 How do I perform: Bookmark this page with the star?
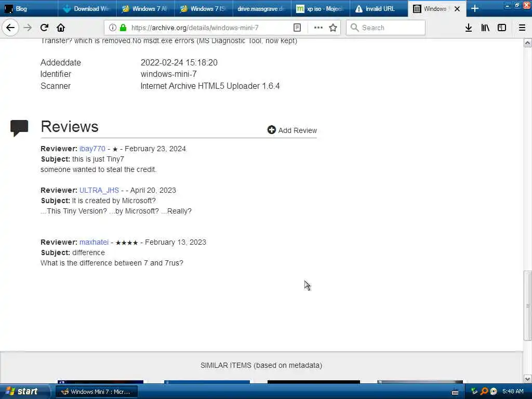click(x=333, y=28)
